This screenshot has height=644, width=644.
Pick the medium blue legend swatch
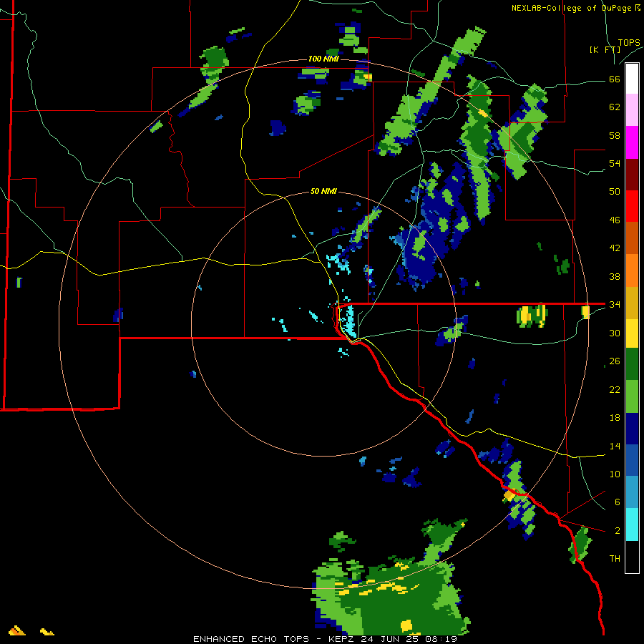(632, 460)
